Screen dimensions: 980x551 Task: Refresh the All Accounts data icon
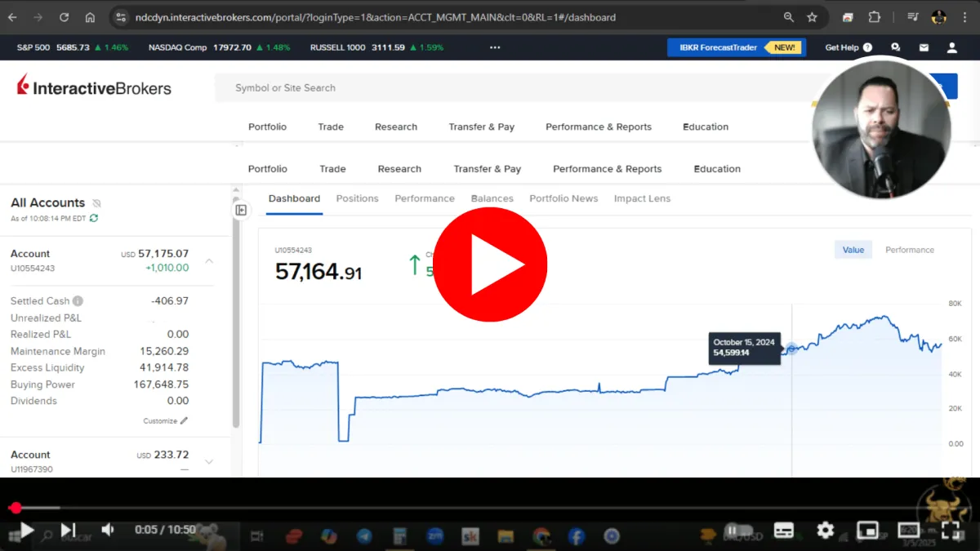pos(94,218)
